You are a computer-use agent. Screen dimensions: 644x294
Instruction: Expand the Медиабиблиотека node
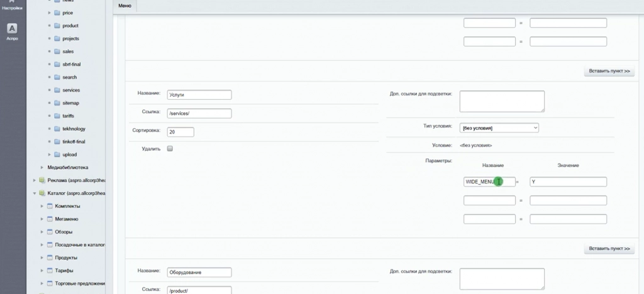42,168
